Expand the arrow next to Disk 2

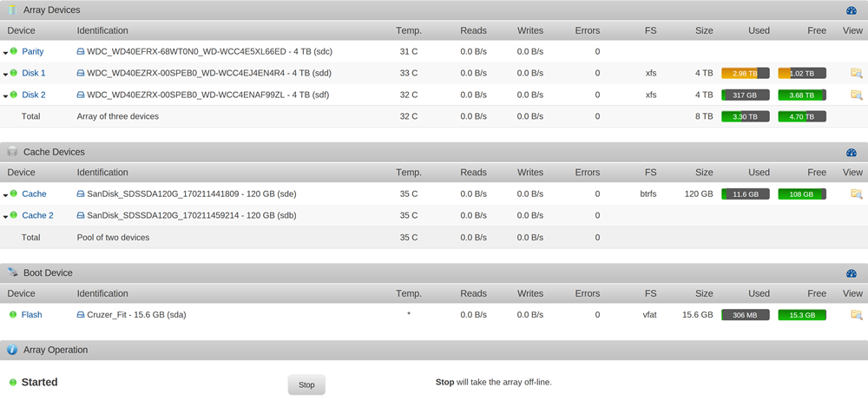point(5,96)
